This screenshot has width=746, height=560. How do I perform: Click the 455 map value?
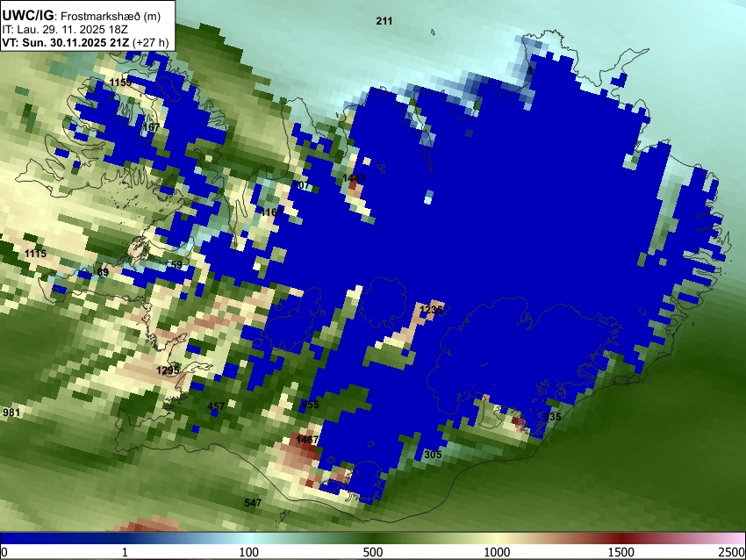point(310,405)
